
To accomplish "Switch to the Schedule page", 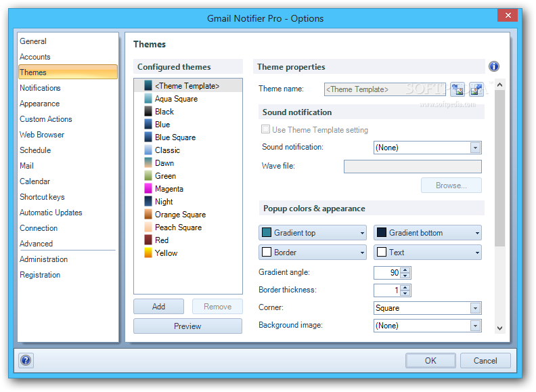I will (35, 150).
